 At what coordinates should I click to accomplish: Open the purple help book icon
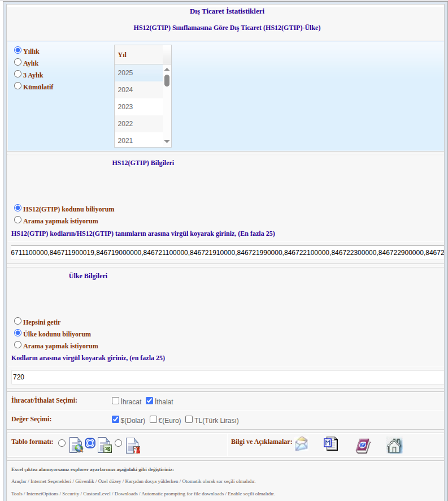pos(363,445)
